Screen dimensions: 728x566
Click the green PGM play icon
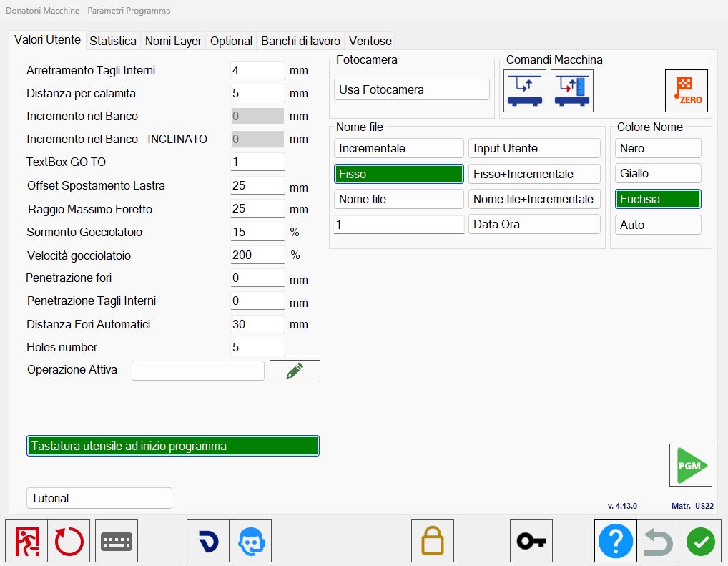pyautogui.click(x=690, y=465)
